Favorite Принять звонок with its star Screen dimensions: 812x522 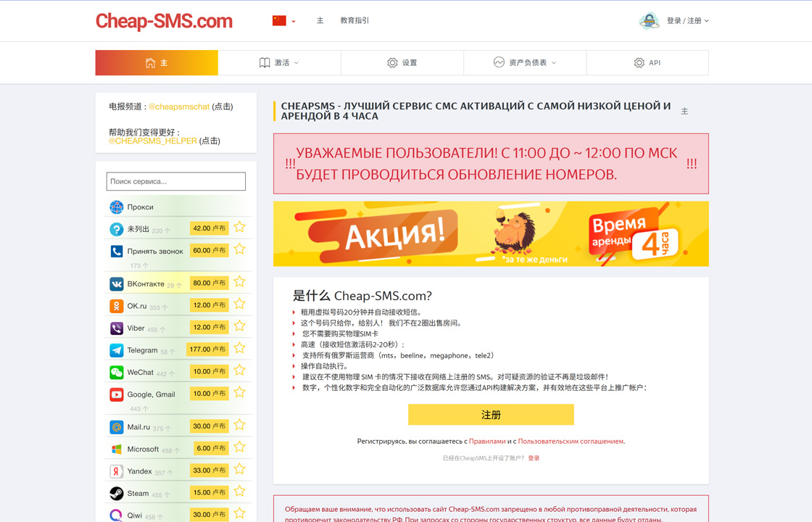239,249
